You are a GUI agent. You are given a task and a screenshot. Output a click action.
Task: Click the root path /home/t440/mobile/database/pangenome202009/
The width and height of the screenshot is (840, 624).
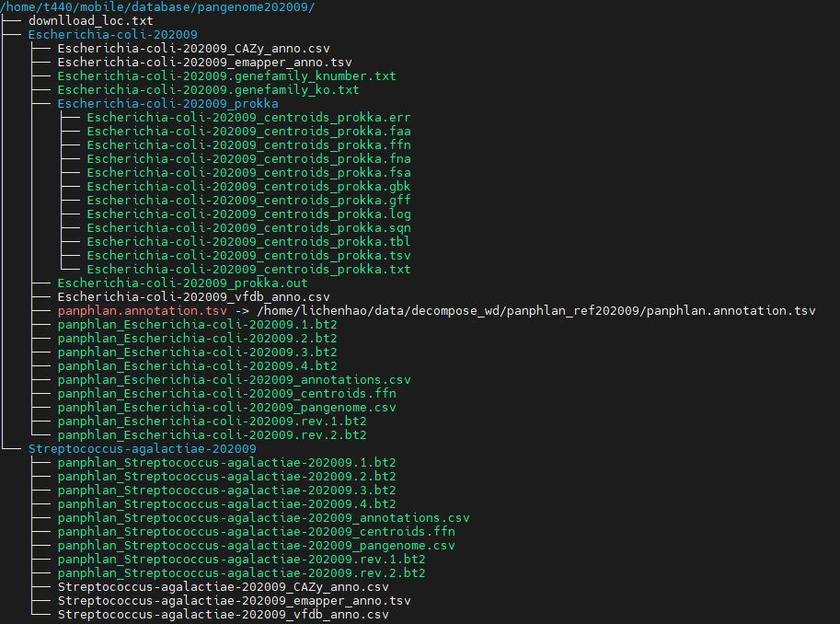[157, 7]
